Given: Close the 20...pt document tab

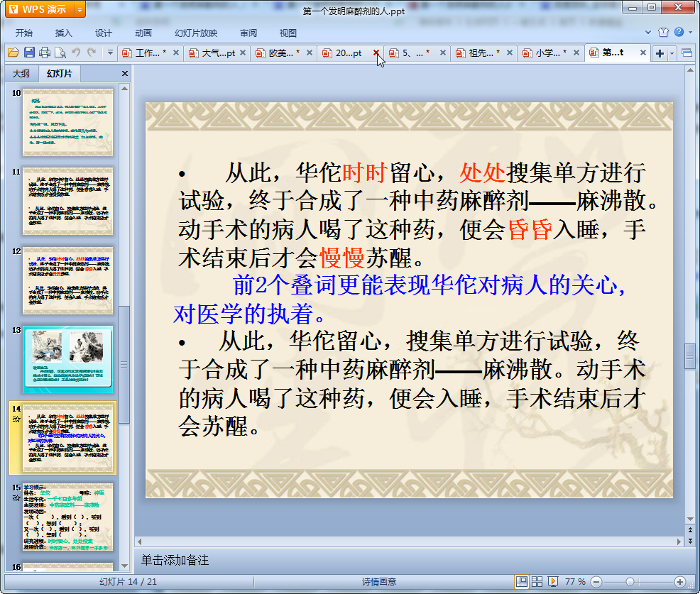Looking at the screenshot, I should (x=376, y=53).
